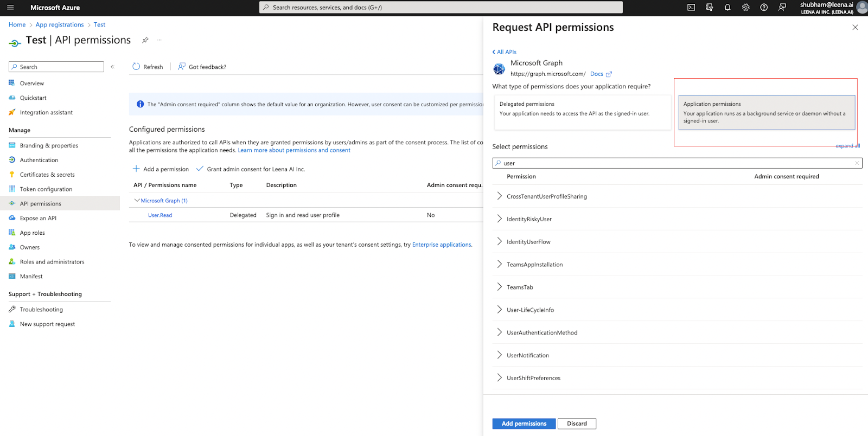868x436 pixels.
Task: Open the Directories and subscriptions filter icon
Action: (x=709, y=8)
